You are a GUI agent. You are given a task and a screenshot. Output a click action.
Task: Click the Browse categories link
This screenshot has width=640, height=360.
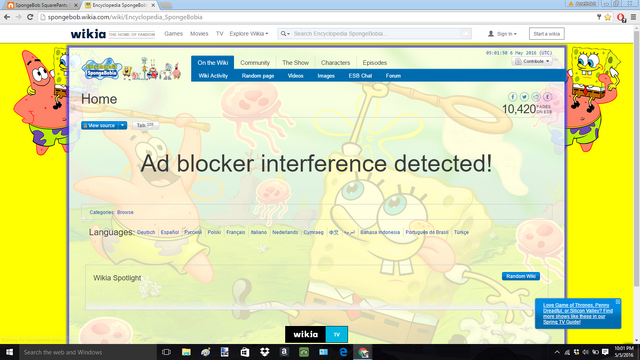pos(125,212)
